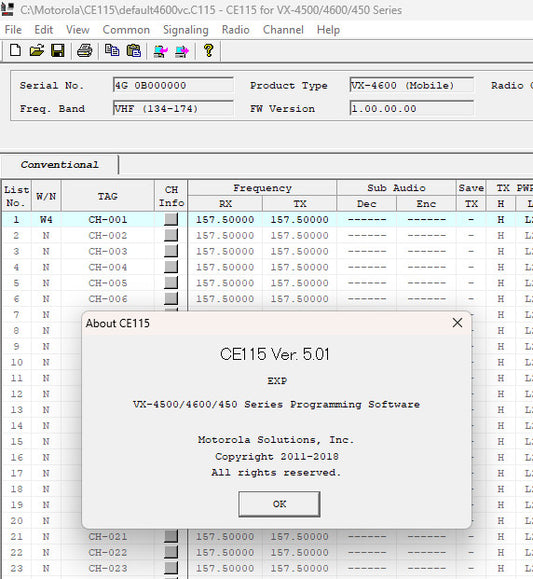Click TX frequency of channel 3
The height and width of the screenshot is (579, 533).
(300, 251)
